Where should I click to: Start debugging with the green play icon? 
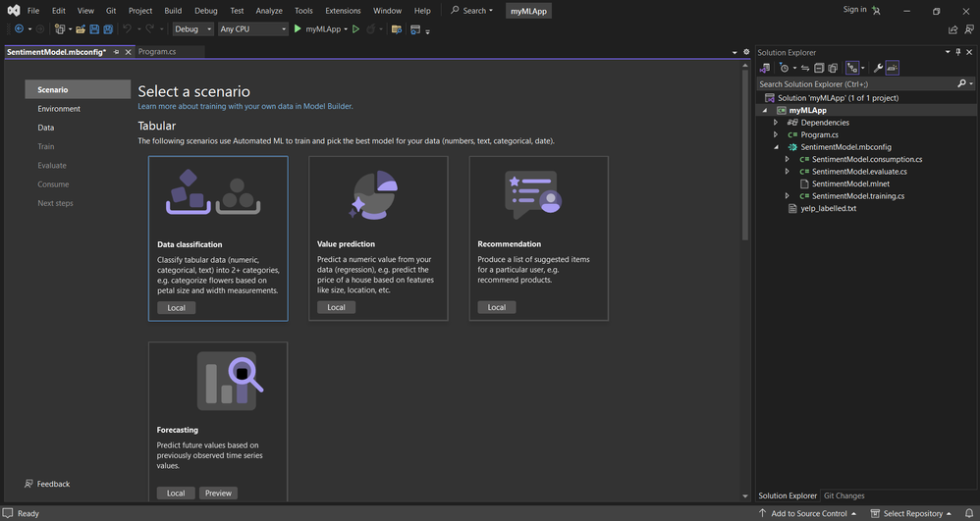298,28
